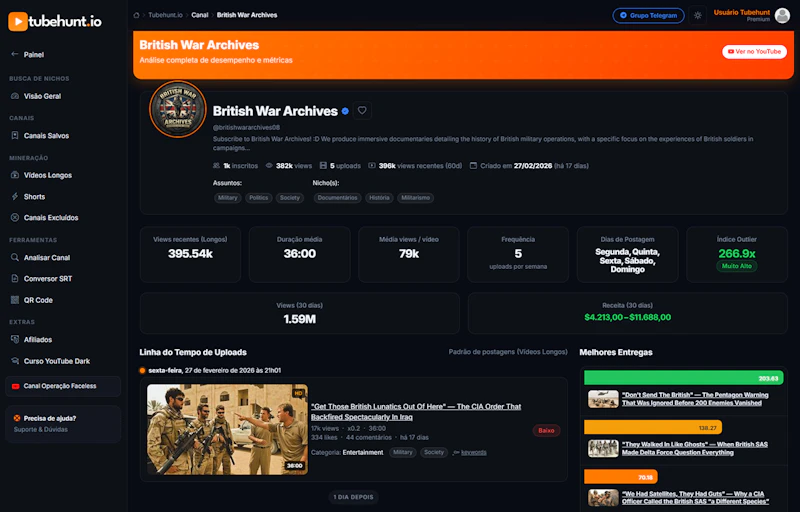Click the Índice Outlier 266.9x card
The width and height of the screenshot is (800, 512).
[737, 254]
